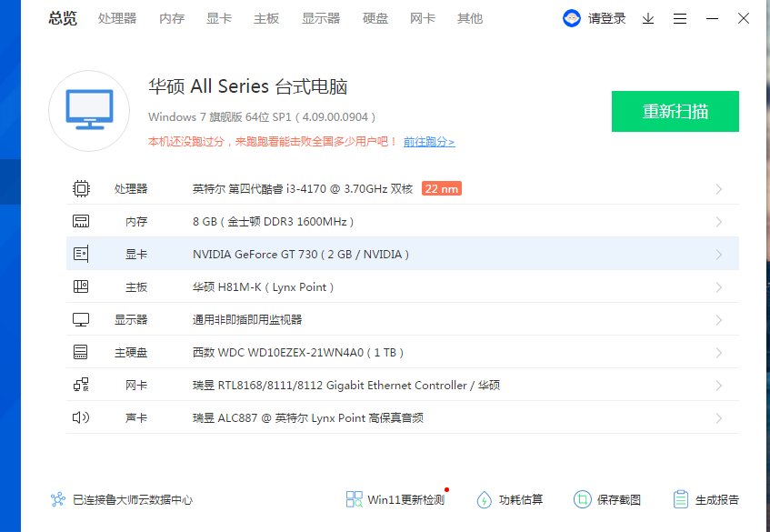
Task: Click the 生成报告 clipboard icon
Action: (x=681, y=499)
